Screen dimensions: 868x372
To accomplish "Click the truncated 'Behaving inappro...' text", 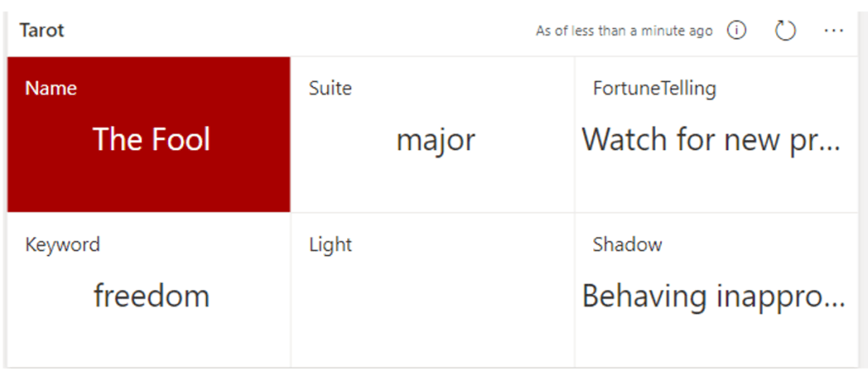I will (x=714, y=297).
